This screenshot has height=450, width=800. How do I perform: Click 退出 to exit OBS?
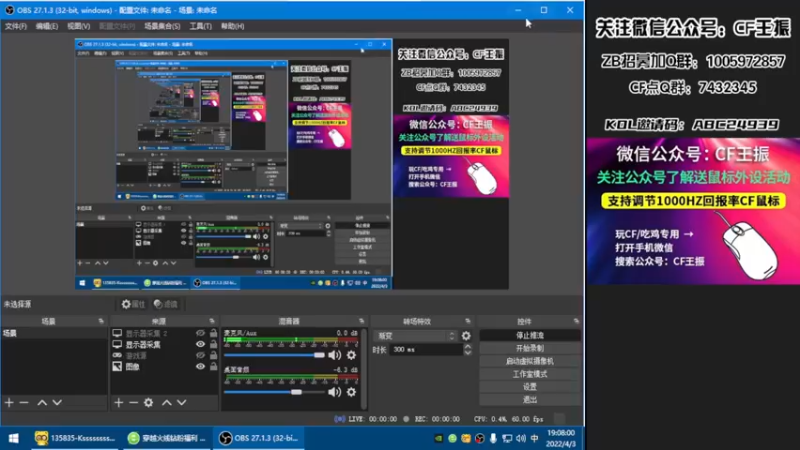[530, 399]
